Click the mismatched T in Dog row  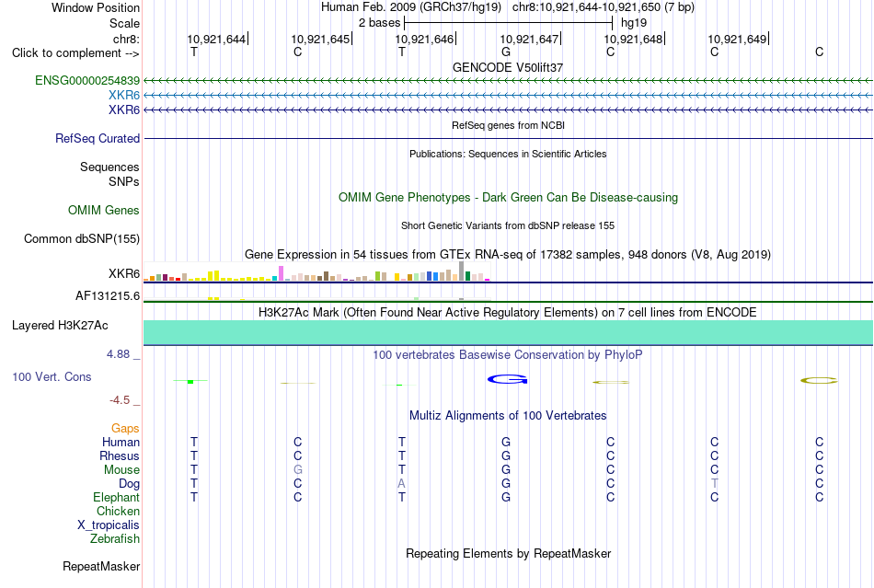pos(714,484)
